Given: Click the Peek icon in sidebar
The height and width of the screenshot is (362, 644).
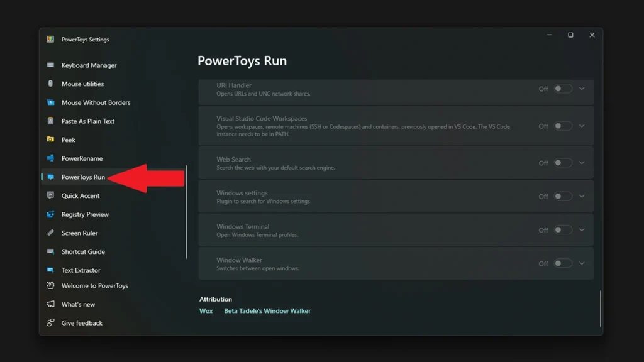Looking at the screenshot, I should click(x=50, y=140).
